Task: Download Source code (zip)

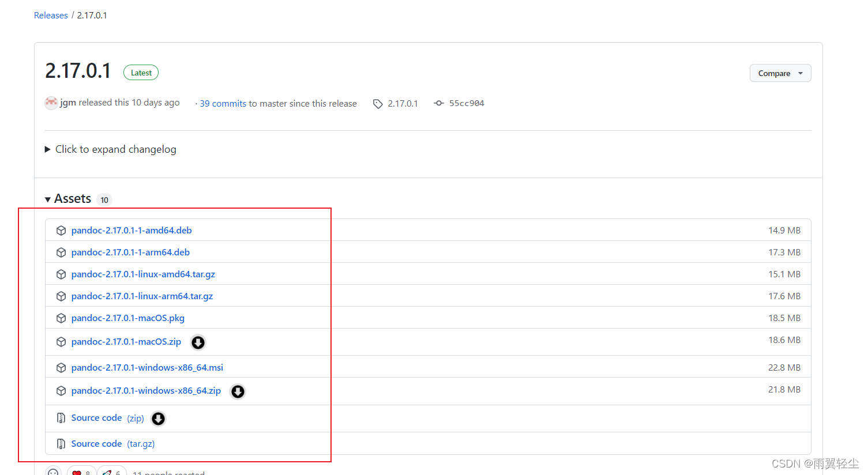Action: [x=108, y=418]
